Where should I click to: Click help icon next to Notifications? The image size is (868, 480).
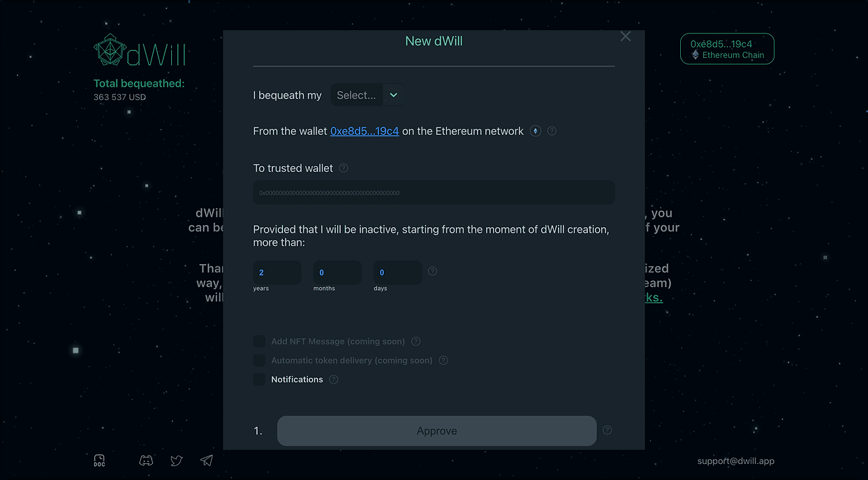click(334, 379)
